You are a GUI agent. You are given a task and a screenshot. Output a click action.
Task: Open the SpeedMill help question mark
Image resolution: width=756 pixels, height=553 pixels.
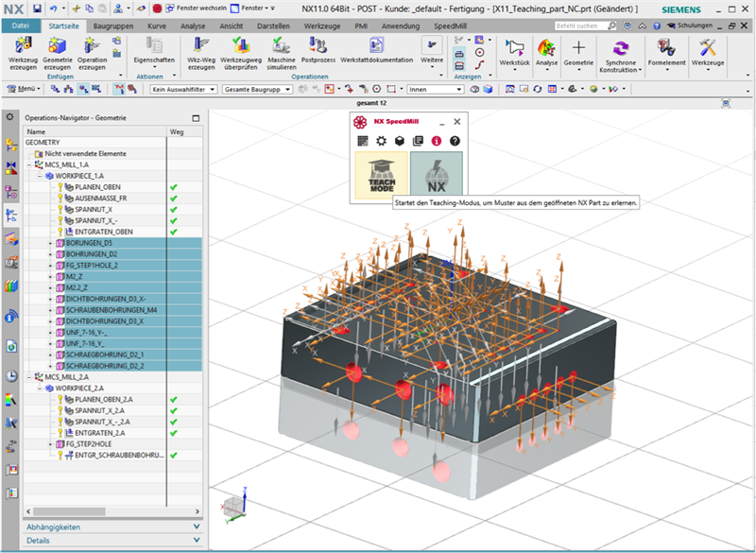tap(455, 141)
